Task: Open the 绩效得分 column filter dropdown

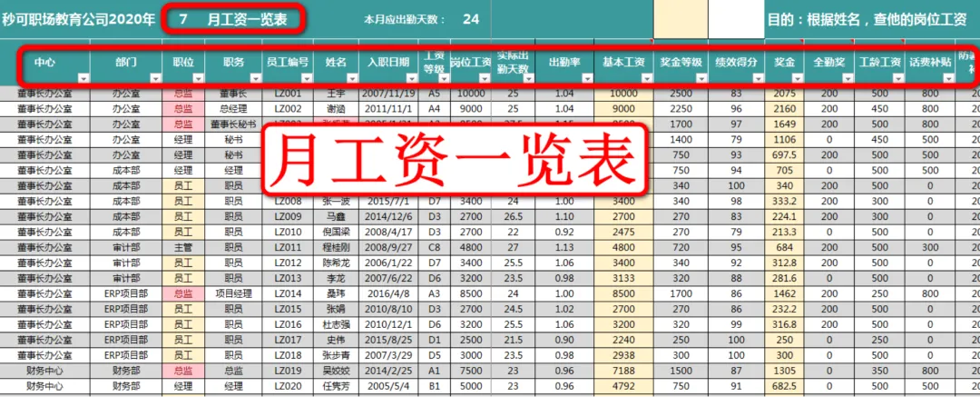Action: 758,78
